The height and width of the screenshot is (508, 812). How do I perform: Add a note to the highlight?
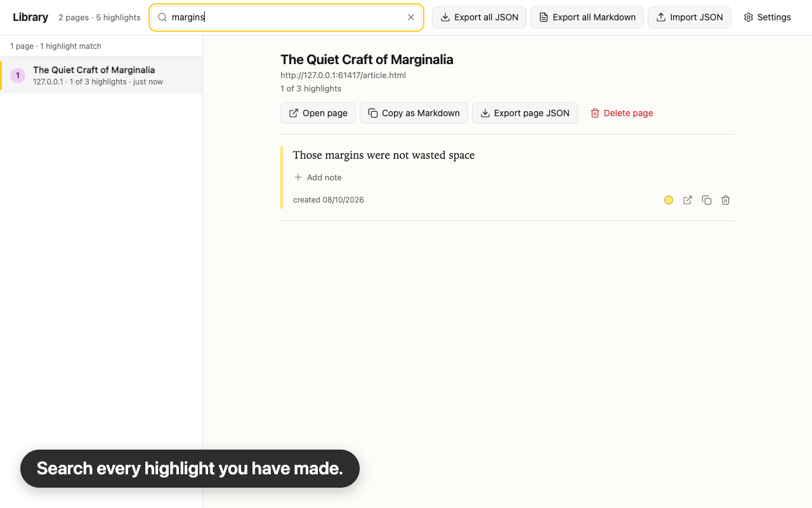[x=318, y=177]
